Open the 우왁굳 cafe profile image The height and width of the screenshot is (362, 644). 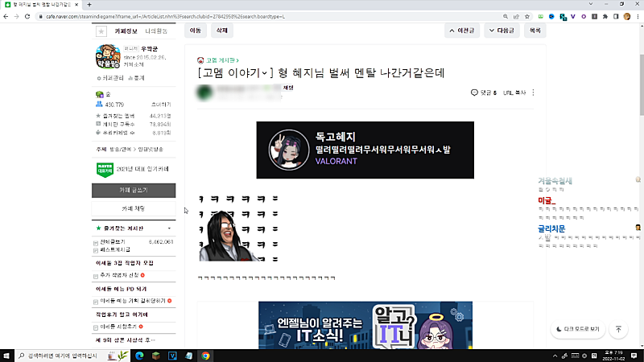[x=108, y=56]
